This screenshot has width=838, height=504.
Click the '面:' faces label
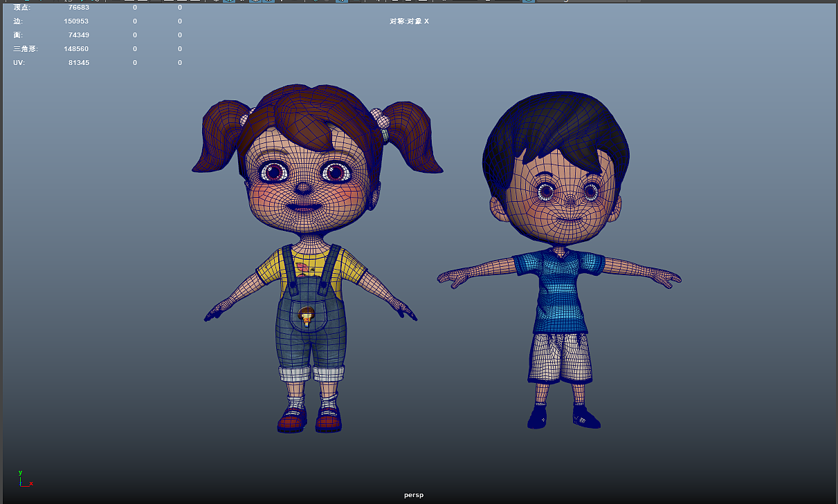pyautogui.click(x=18, y=35)
